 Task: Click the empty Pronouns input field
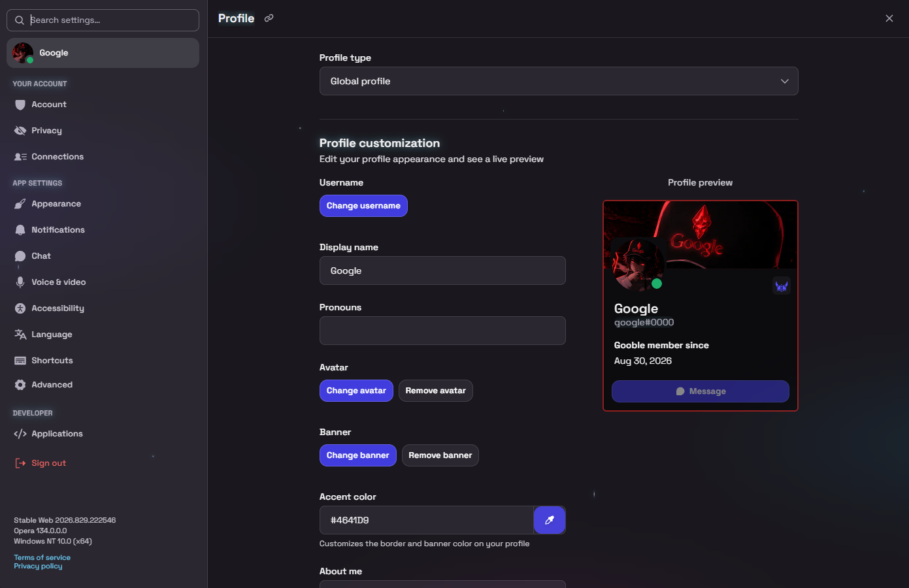click(x=442, y=331)
